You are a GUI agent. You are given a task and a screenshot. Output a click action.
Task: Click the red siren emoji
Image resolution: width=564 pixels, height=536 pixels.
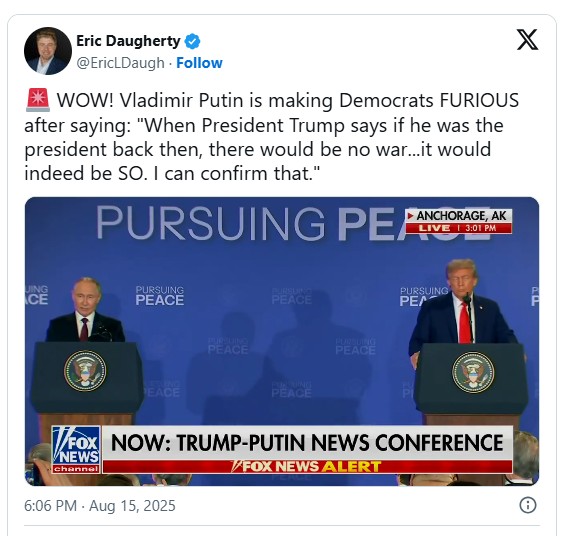pyautogui.click(x=38, y=100)
